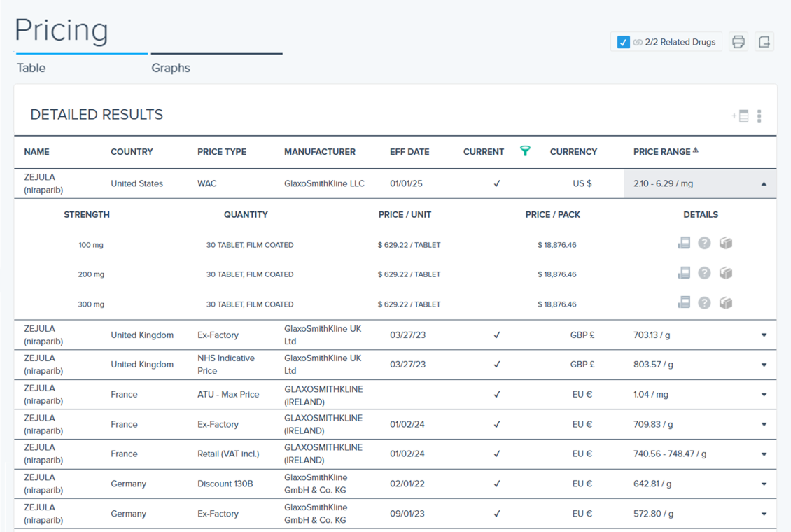Uncheck the 2/2 Related Drugs checkbox
The height and width of the screenshot is (532, 791).
pos(624,42)
